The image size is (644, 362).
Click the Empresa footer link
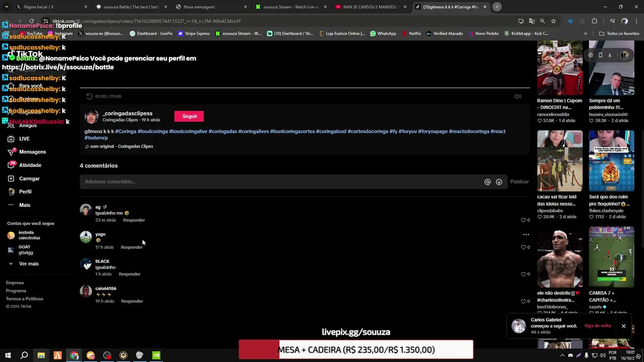(x=15, y=283)
